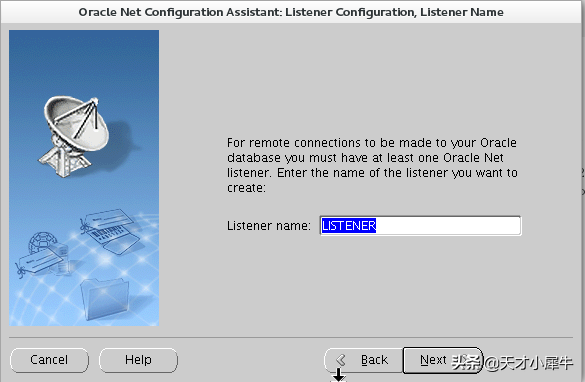Proceed with the Next button
Viewport: 585px width, 382px height.
coord(442,360)
